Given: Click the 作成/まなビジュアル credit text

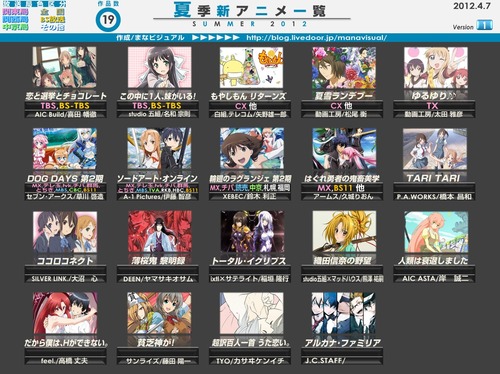Looking at the screenshot, I should pos(150,38).
